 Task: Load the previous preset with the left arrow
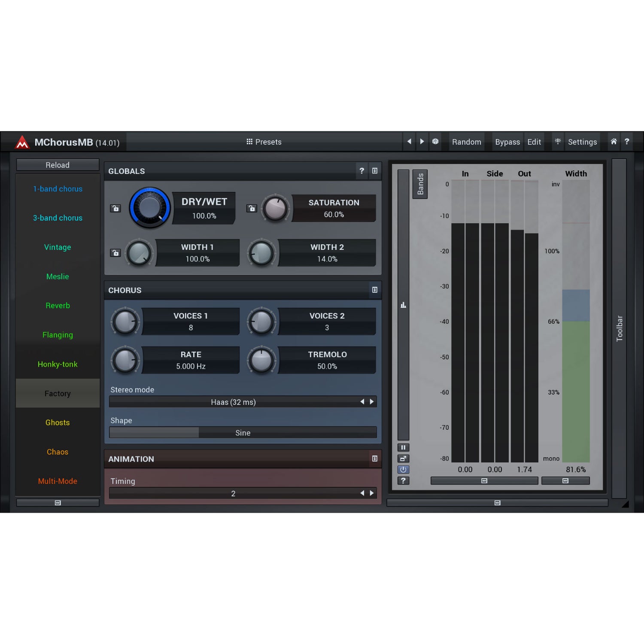pos(409,141)
